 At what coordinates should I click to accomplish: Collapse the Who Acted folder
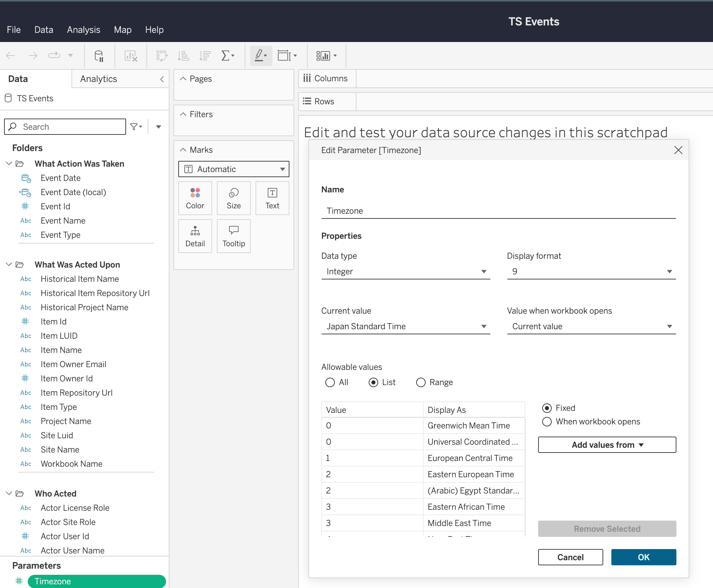tap(9, 493)
